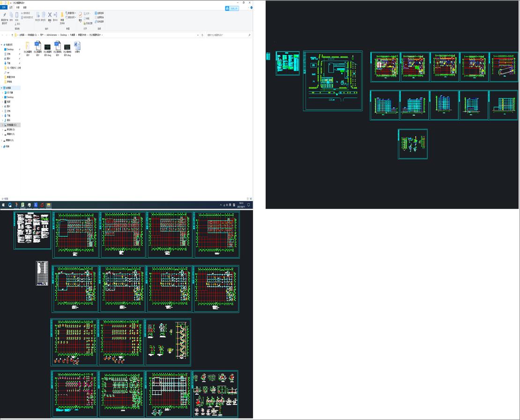The image size is (520, 420).
Task: Show hidden tray icons with the chevron
Action: [221, 205]
